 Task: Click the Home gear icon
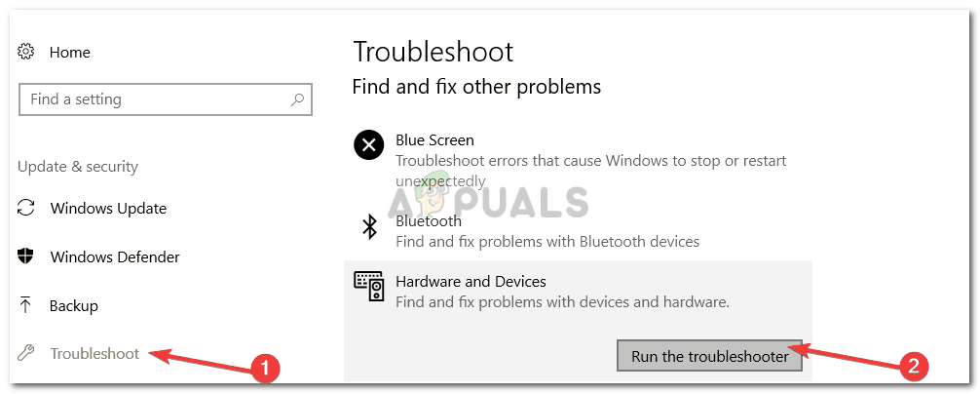[x=25, y=52]
